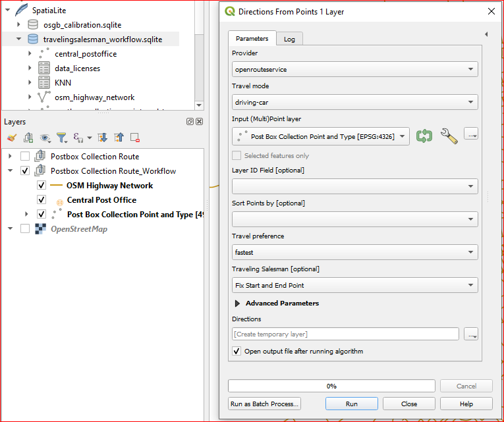Viewport: 504px width, 422px height.
Task: Open the Layer ID Field dropdown
Action: point(355,186)
